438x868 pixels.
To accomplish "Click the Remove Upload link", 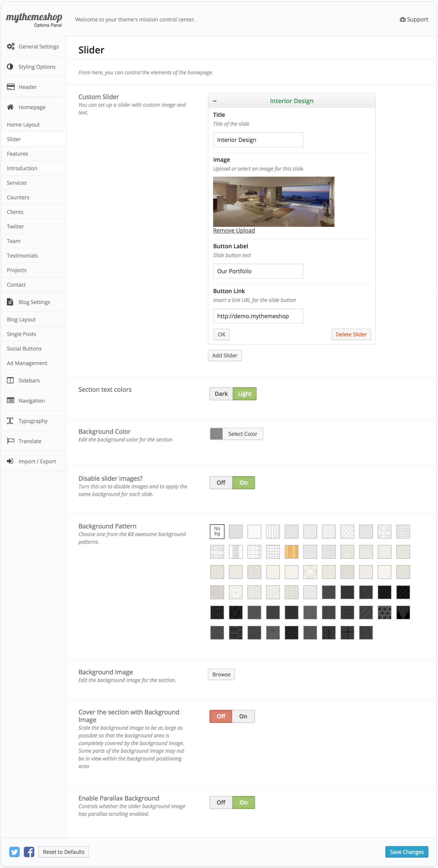I will coord(234,230).
